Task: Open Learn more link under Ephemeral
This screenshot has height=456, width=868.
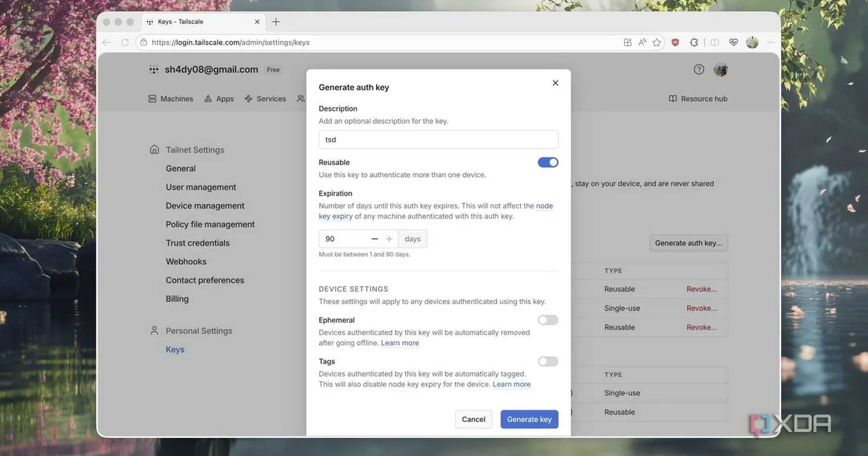Action: tap(400, 343)
